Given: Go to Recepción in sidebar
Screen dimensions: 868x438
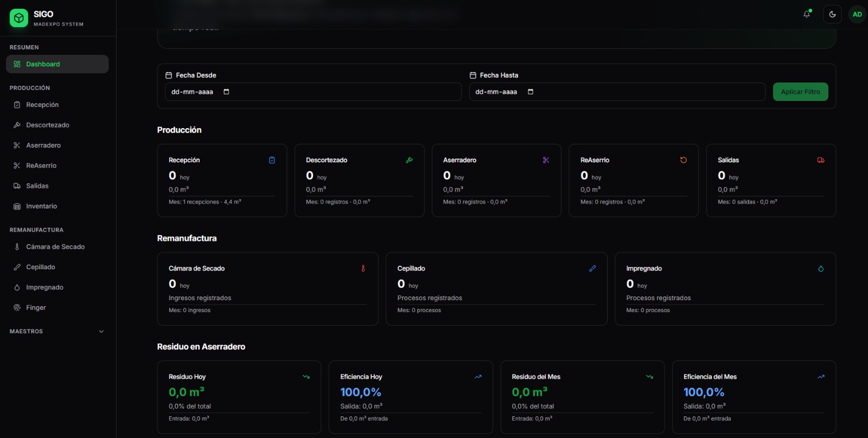Looking at the screenshot, I should 42,105.
